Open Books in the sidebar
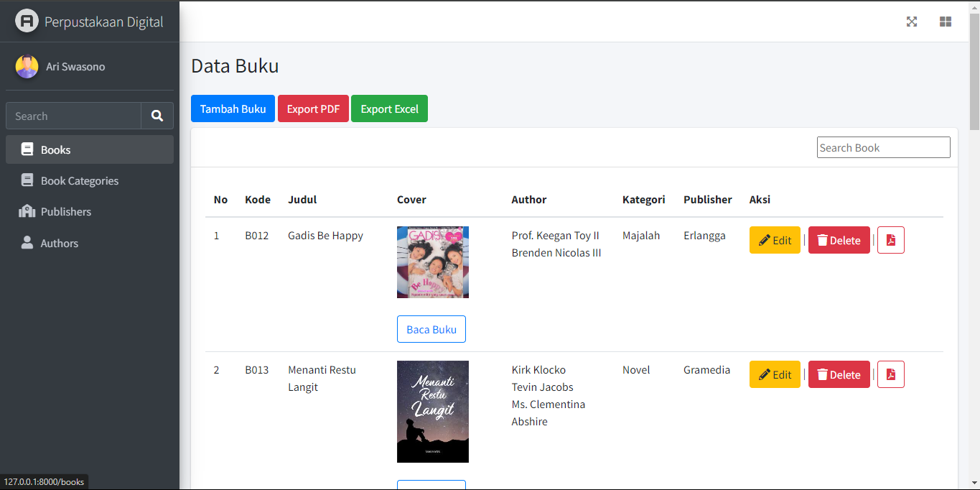The height and width of the screenshot is (490, 980). click(90, 149)
